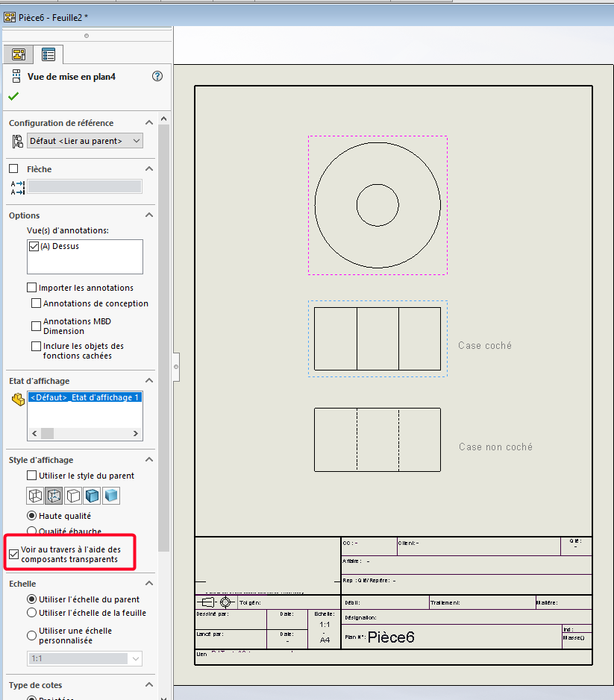
Task: Switch to the FeatureManager tree tab
Action: pyautogui.click(x=19, y=54)
